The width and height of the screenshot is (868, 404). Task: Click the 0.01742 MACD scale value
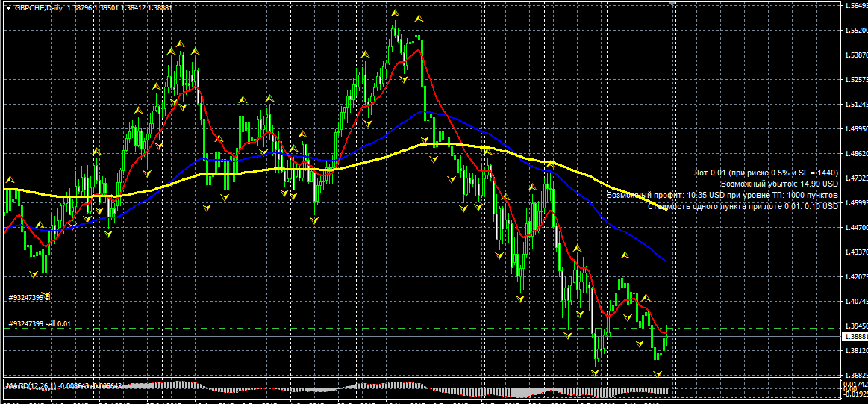click(855, 384)
